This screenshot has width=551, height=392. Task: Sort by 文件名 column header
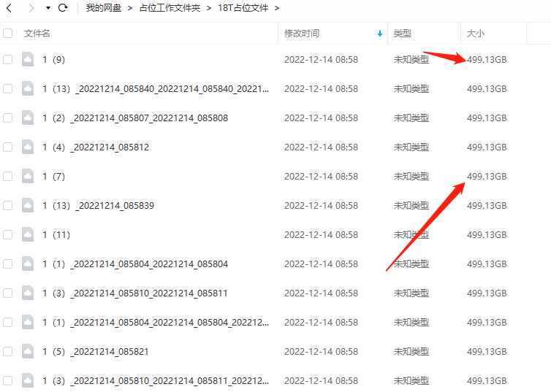click(x=37, y=34)
